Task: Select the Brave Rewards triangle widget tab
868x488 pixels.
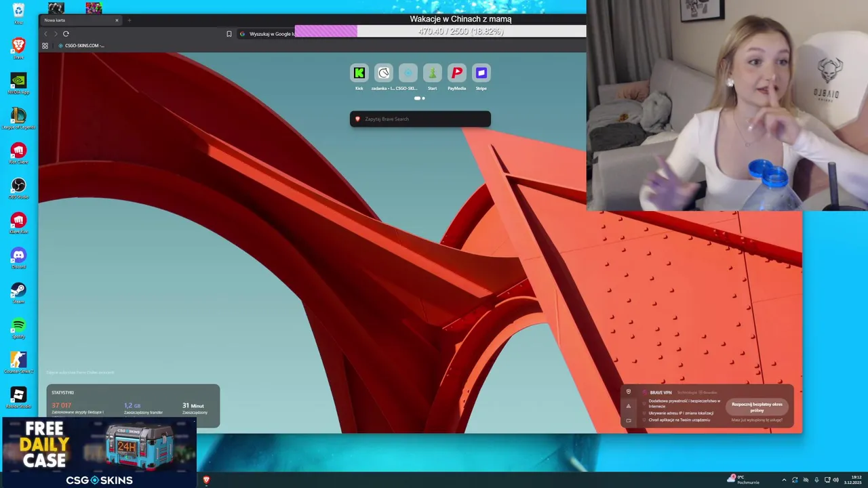Action: click(x=629, y=406)
